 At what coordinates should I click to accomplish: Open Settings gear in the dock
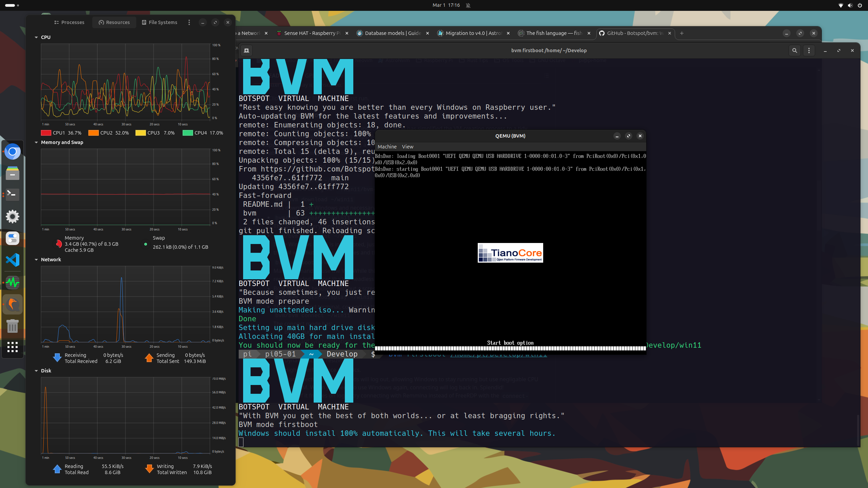tap(13, 217)
